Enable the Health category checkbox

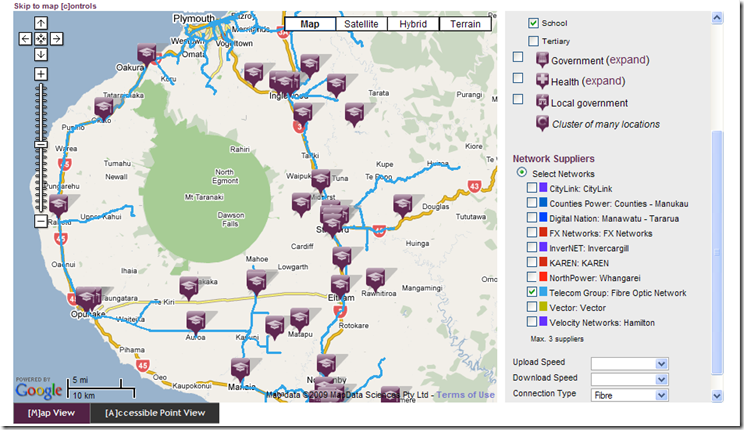(518, 78)
